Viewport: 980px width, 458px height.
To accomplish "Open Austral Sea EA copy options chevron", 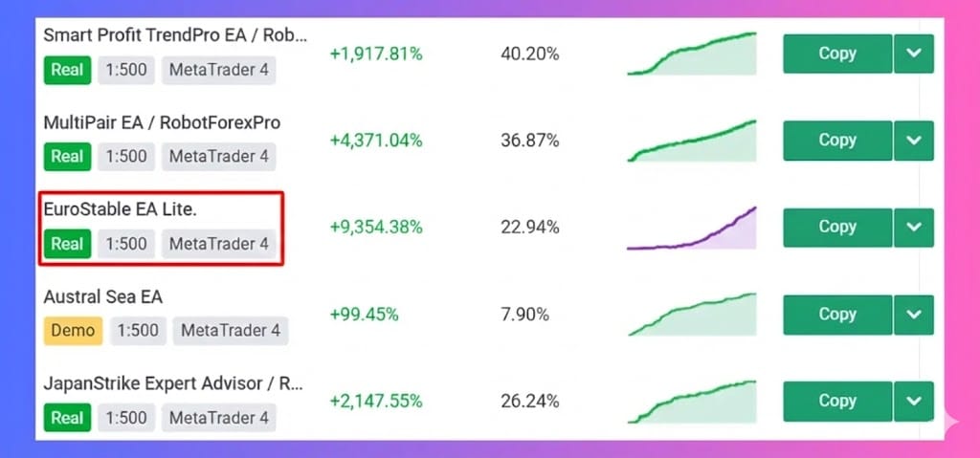I will (x=913, y=315).
